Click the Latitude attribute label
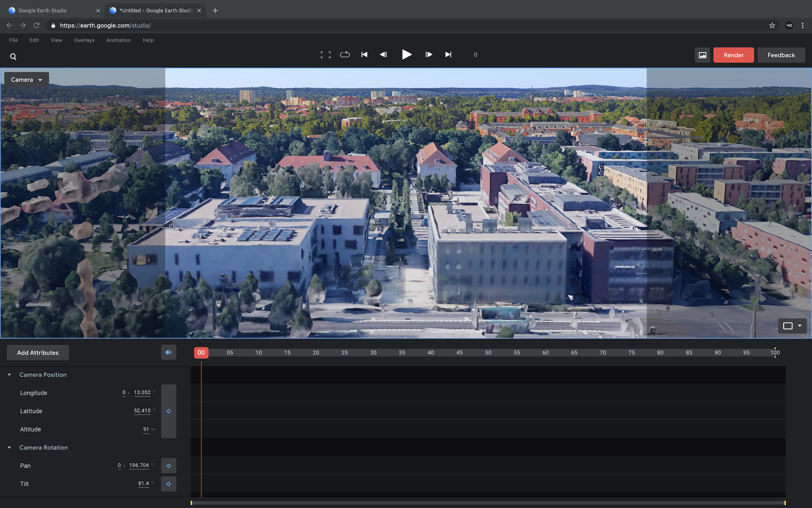Screen dimensions: 812x508 (x=31, y=411)
